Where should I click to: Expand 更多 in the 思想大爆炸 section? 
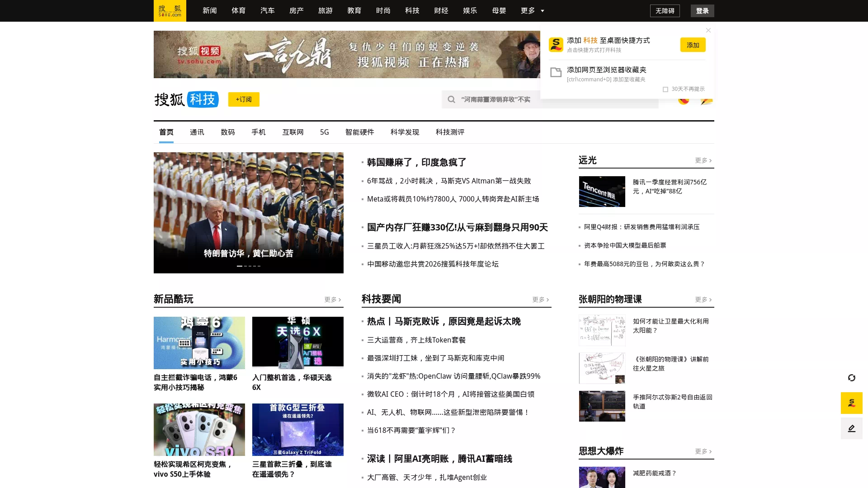703,451
